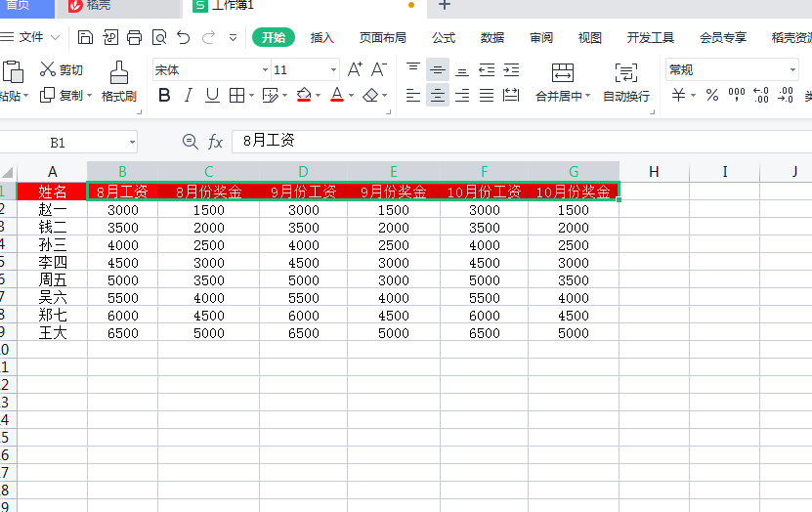Apply cell borders icon
Screen dimensions: 812x512
click(x=236, y=95)
